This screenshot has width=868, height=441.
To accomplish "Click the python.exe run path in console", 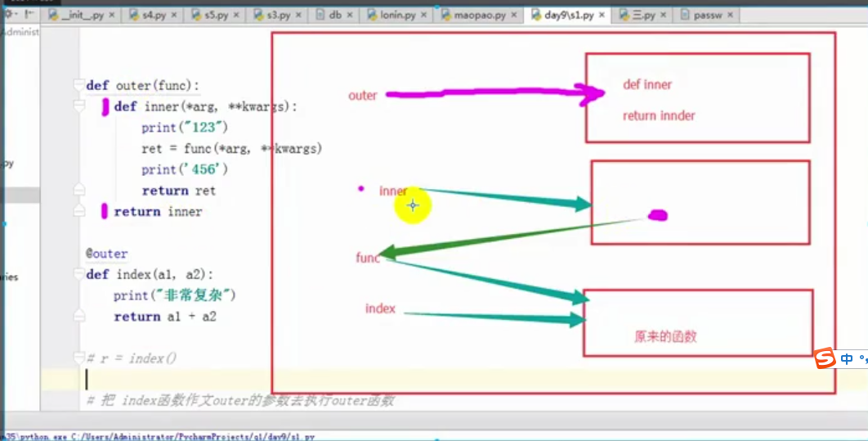I will click(x=159, y=437).
